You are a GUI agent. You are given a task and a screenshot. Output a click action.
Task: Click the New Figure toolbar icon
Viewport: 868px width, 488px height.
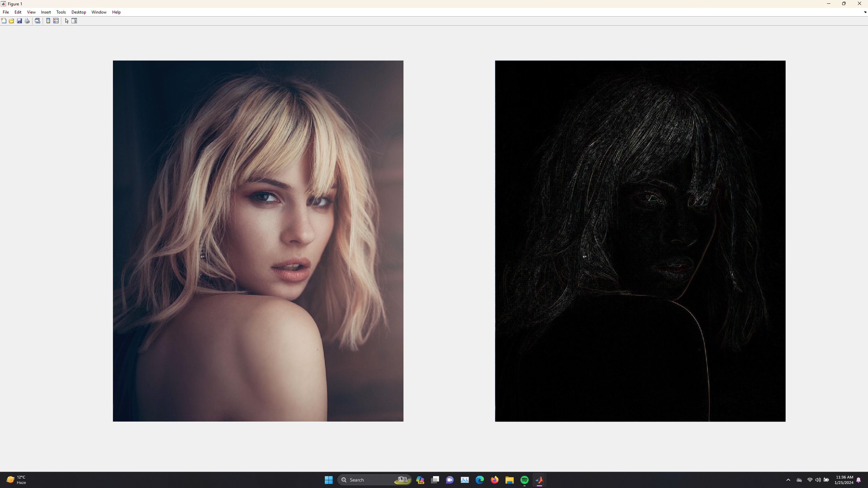pyautogui.click(x=4, y=21)
